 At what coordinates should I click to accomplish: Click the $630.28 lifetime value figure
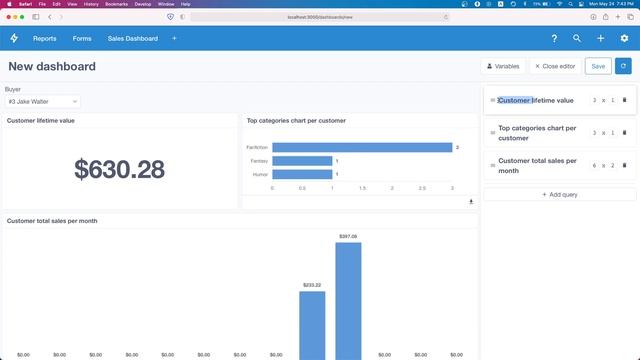tap(119, 169)
